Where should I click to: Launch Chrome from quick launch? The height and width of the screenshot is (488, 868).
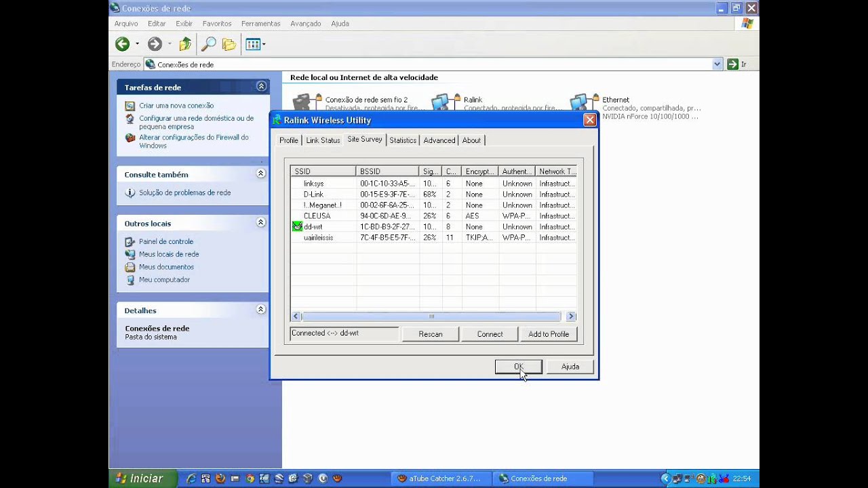[x=250, y=479]
